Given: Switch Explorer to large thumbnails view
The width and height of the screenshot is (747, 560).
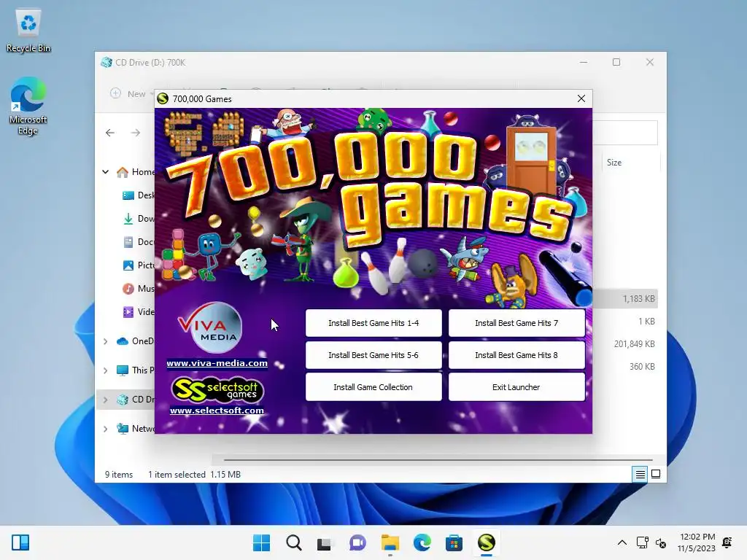Looking at the screenshot, I should coord(656,474).
